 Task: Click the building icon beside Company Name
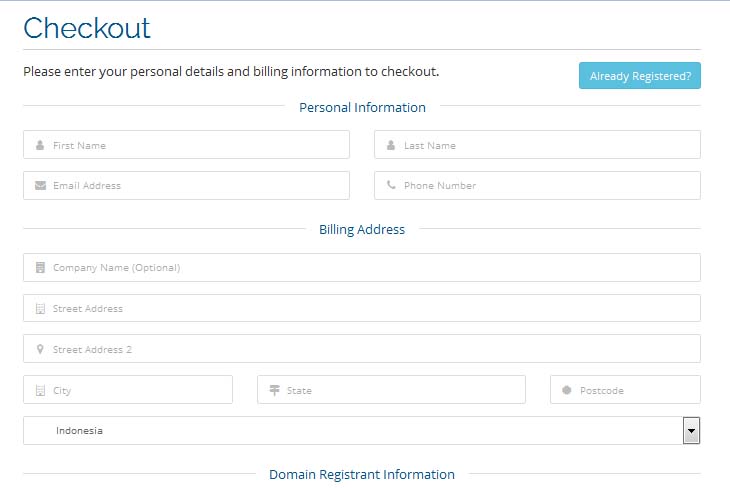tap(40, 268)
